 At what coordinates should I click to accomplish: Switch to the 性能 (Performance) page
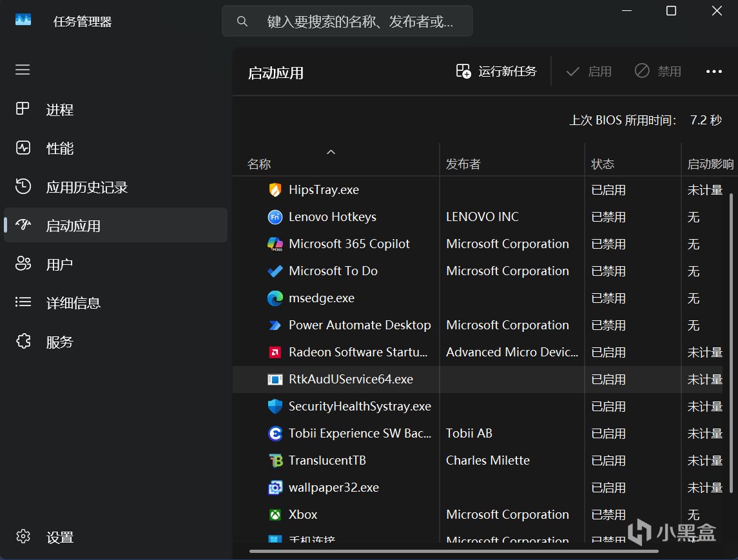tap(59, 149)
